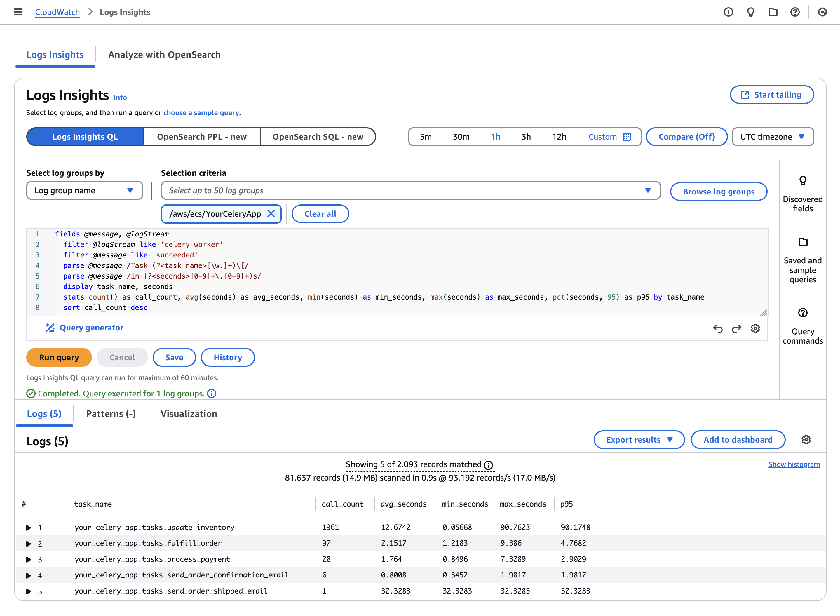This screenshot has width=840, height=616.
Task: Click the Run query button
Action: point(59,357)
